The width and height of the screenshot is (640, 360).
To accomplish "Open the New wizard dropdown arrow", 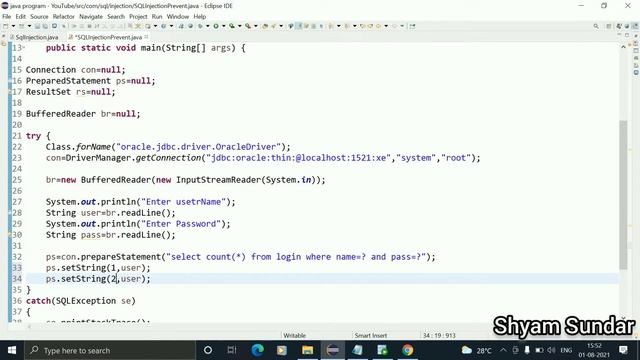I will click(x=13, y=26).
